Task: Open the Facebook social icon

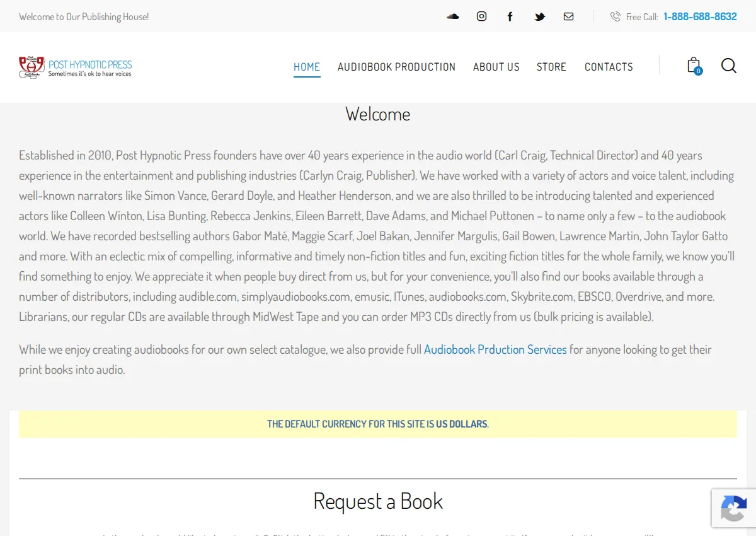Action: pos(510,16)
